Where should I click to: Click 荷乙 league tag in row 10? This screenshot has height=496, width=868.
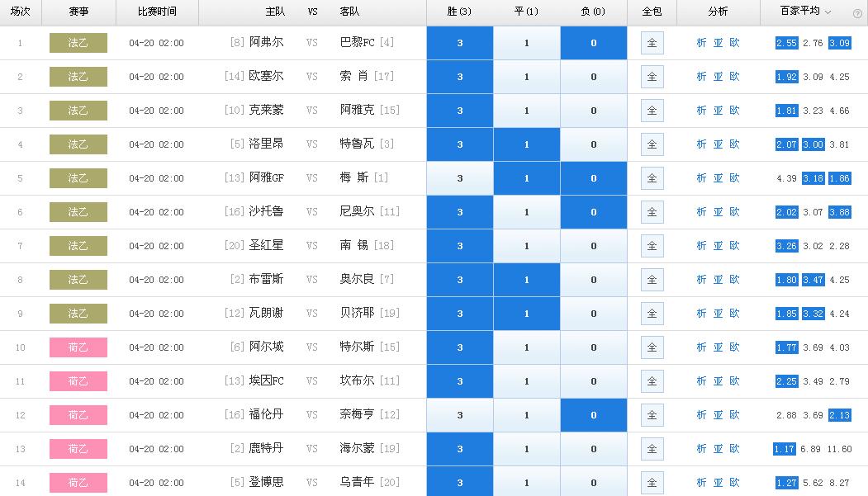pyautogui.click(x=78, y=347)
